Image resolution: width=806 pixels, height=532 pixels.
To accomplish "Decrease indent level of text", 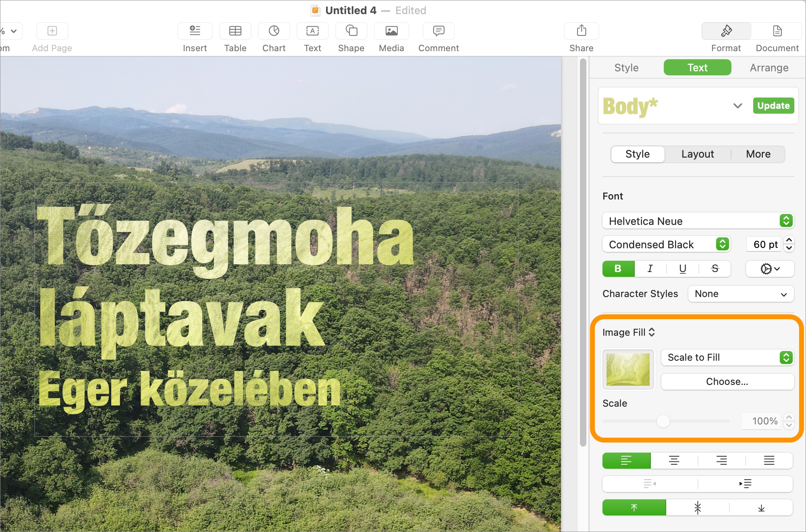I will pos(650,484).
